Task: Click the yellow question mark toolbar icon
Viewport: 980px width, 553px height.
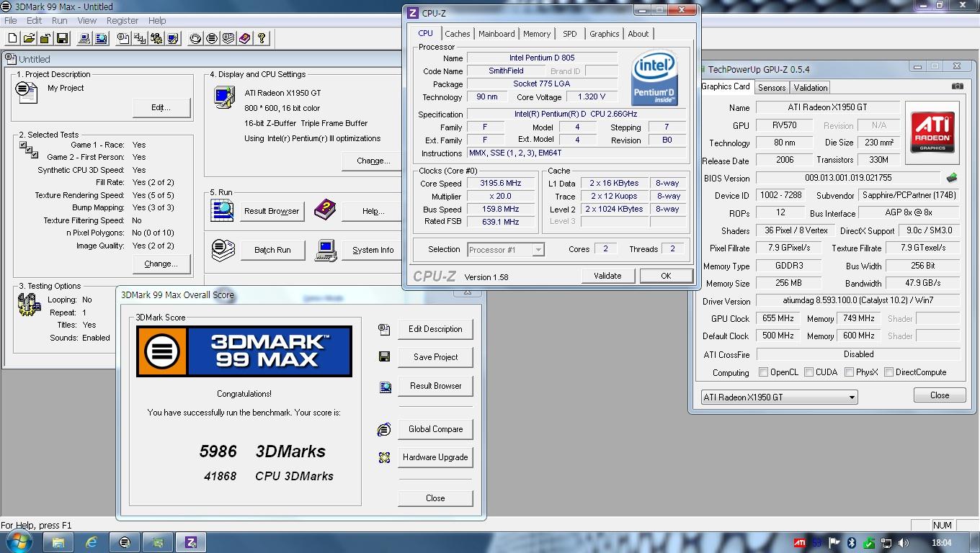Action: [262, 38]
